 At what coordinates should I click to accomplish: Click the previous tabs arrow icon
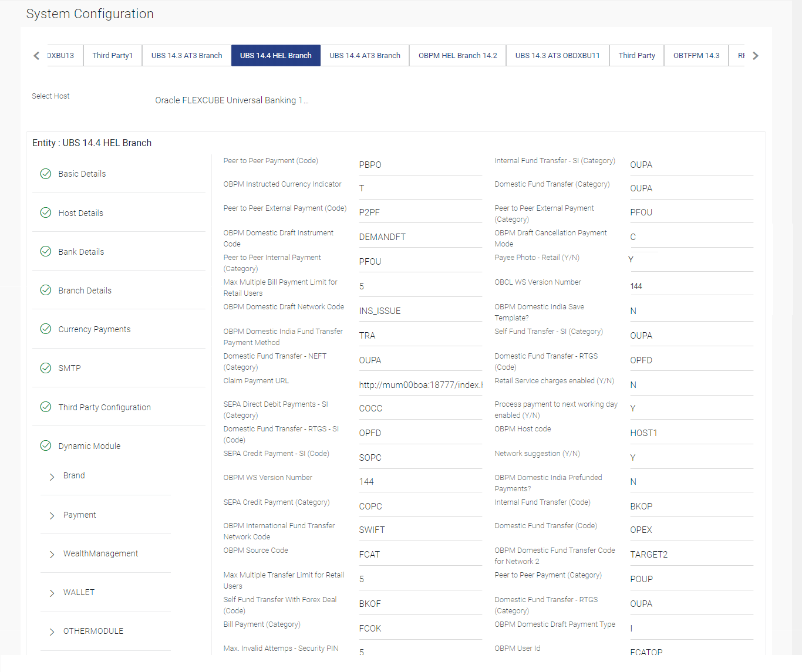tap(36, 56)
